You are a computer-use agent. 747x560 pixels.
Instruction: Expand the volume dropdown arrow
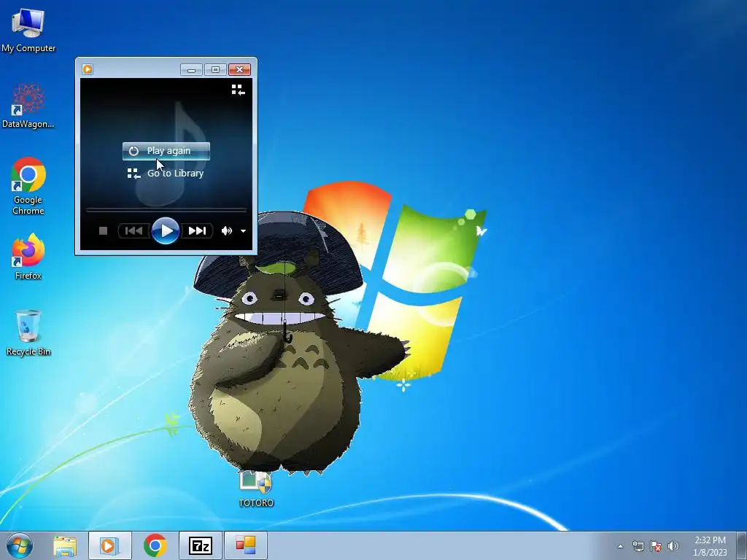coord(243,231)
